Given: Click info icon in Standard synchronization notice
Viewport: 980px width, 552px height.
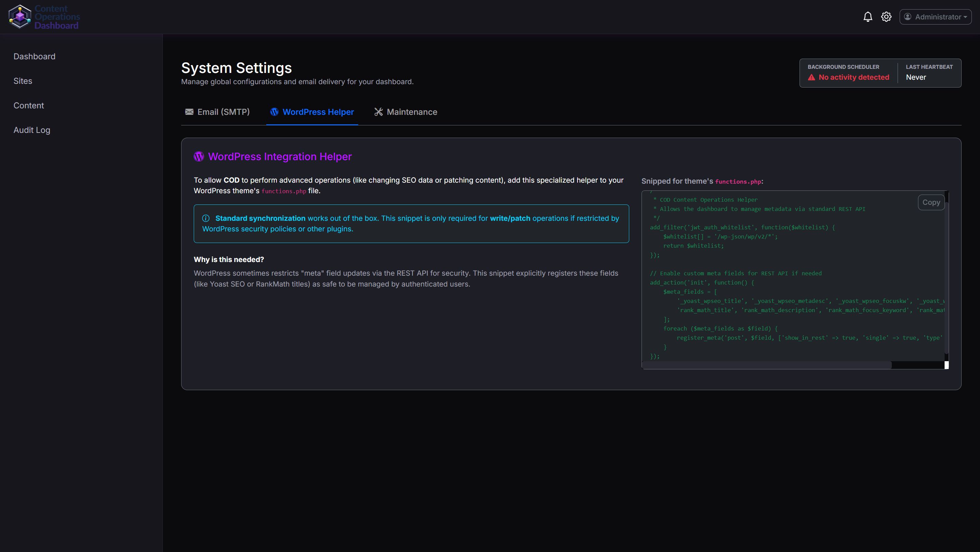Looking at the screenshot, I should [x=206, y=218].
